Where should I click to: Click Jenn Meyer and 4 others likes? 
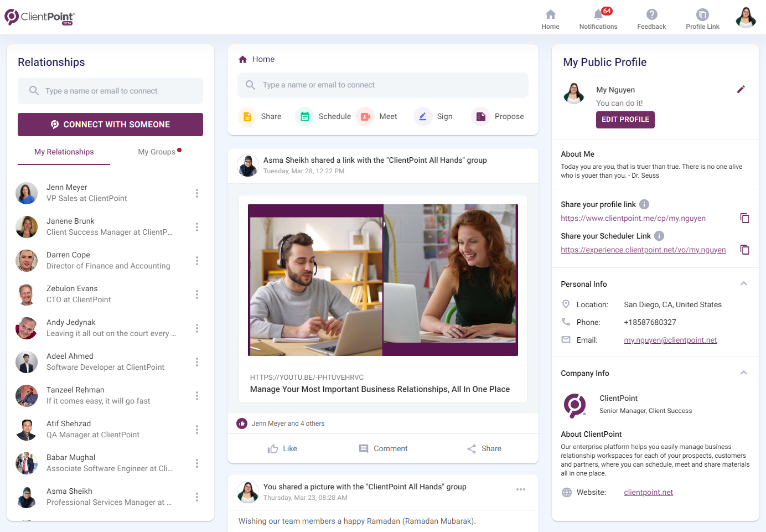pyautogui.click(x=288, y=423)
